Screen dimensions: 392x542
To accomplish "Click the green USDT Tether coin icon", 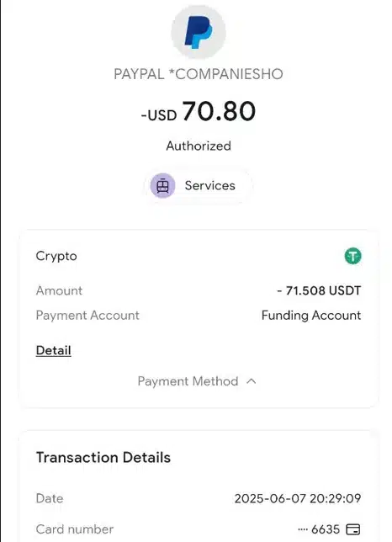I will click(x=352, y=256).
